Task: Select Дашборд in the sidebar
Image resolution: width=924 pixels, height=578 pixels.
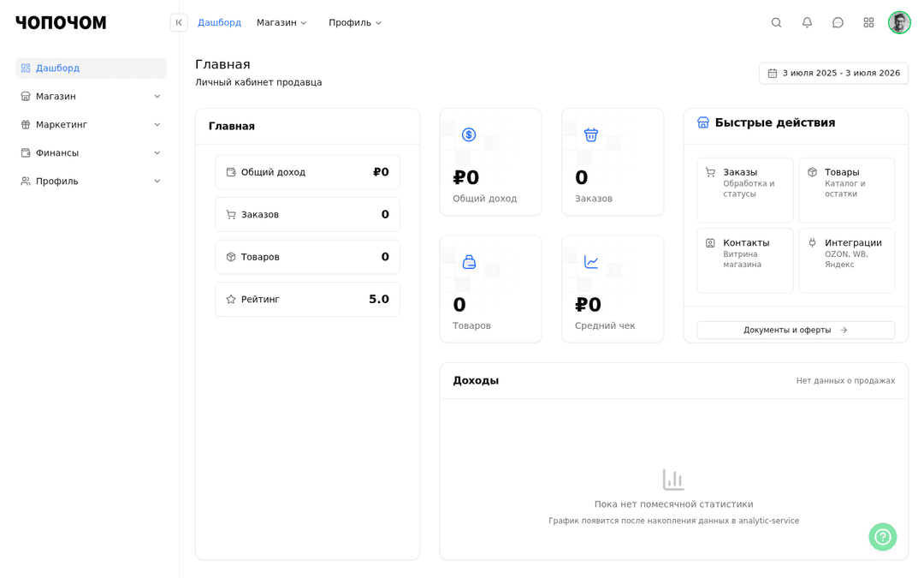Action: 91,68
